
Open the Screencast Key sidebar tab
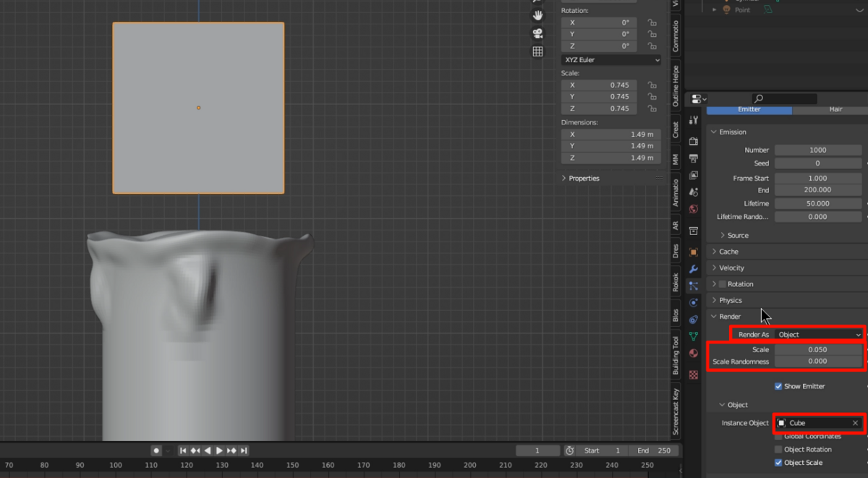point(676,411)
